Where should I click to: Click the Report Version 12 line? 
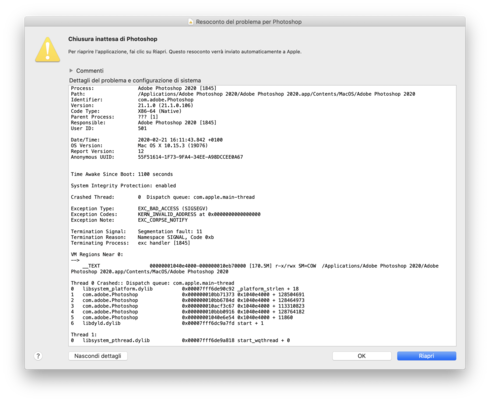[x=107, y=151]
